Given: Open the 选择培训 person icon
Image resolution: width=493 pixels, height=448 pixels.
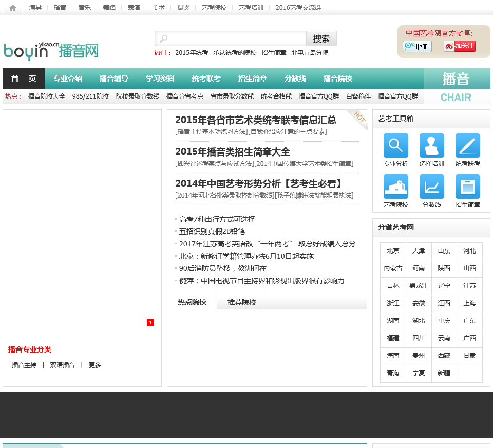Looking at the screenshot, I should [432, 145].
